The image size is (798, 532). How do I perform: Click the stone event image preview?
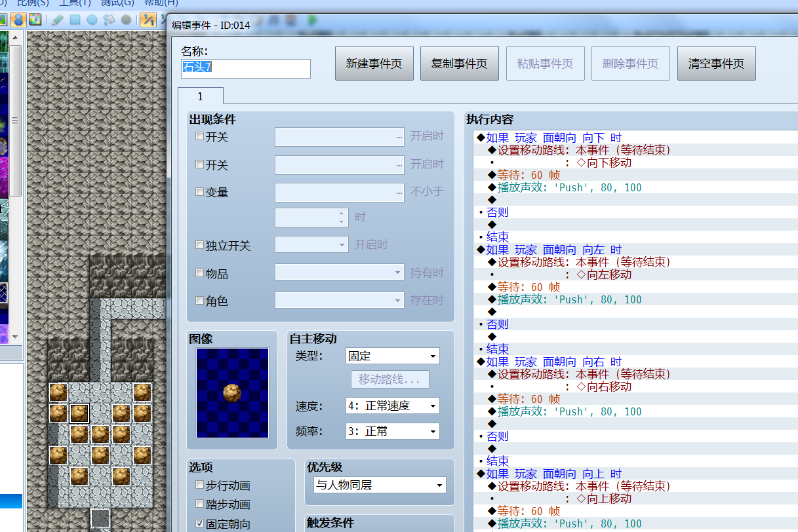[232, 393]
